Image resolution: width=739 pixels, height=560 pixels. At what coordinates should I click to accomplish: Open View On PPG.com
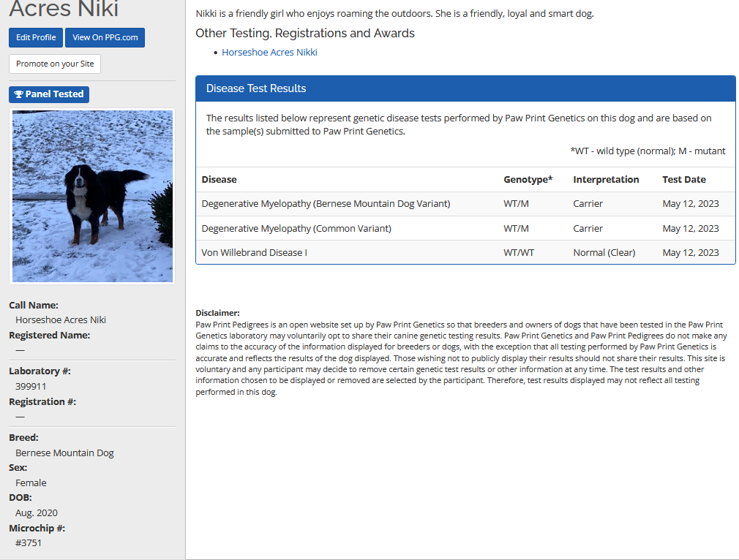click(x=105, y=37)
